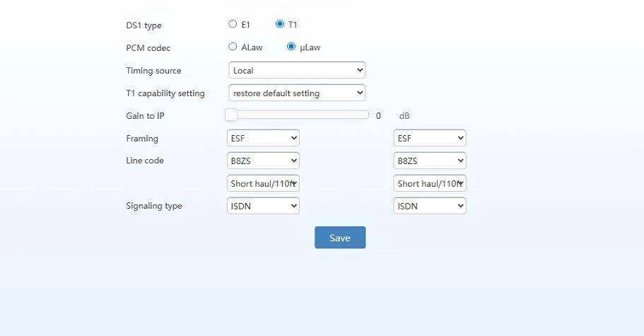Open the right Framing ESF dropdown

(430, 138)
